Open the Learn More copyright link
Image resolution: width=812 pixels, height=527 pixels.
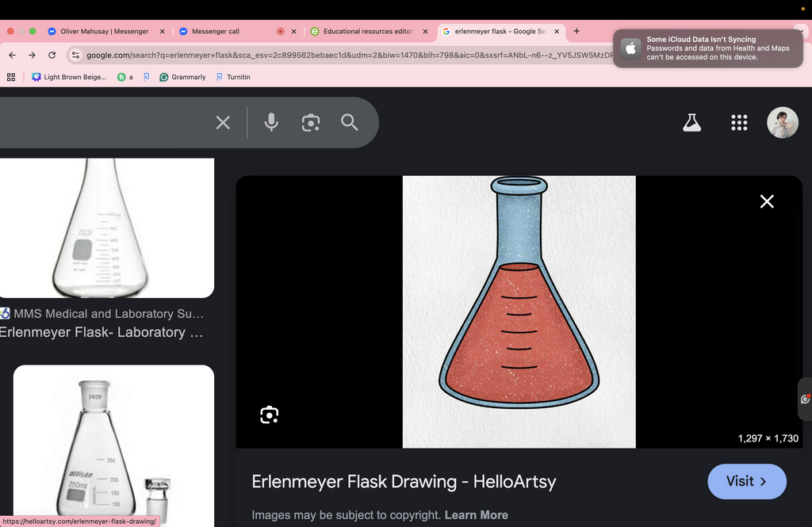tap(476, 515)
